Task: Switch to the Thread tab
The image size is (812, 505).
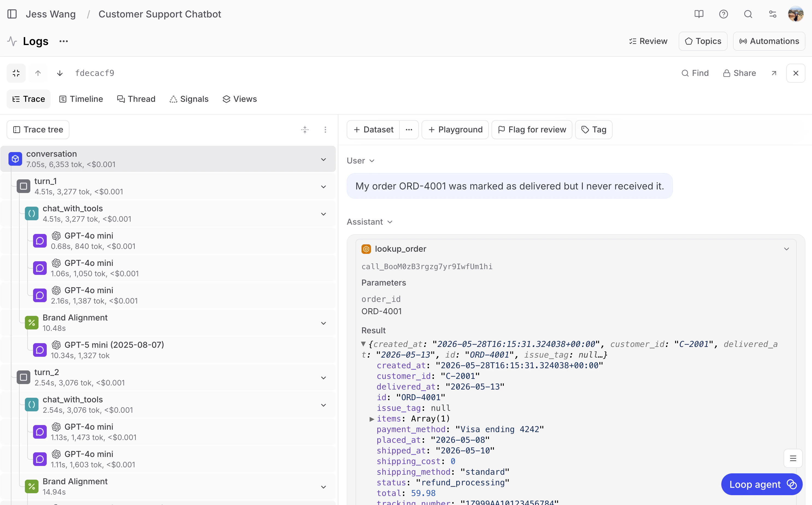Action: 136,99
